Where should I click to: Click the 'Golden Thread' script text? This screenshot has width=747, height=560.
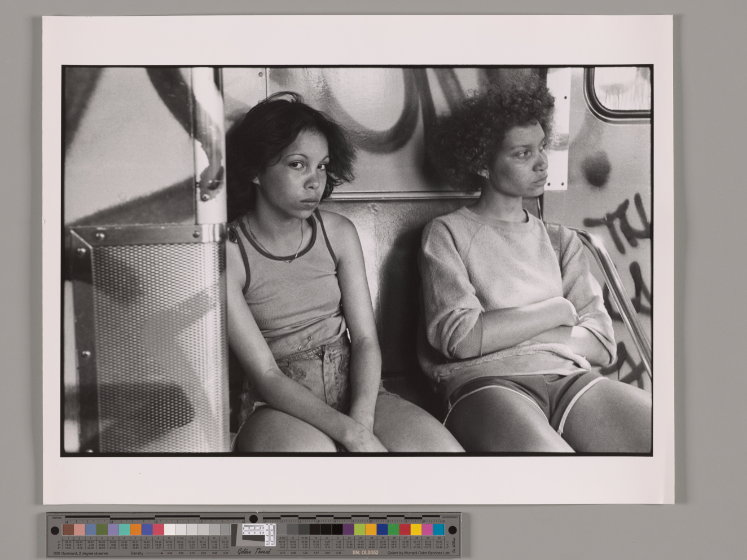point(254,552)
